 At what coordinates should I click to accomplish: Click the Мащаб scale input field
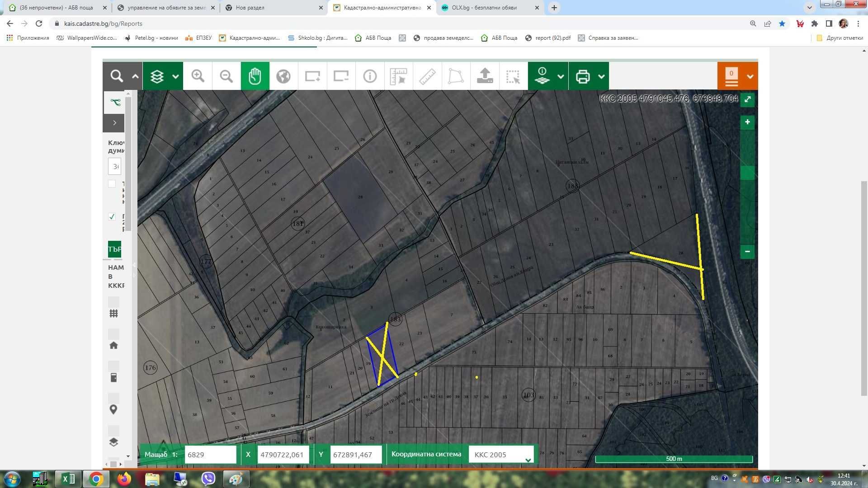point(210,455)
